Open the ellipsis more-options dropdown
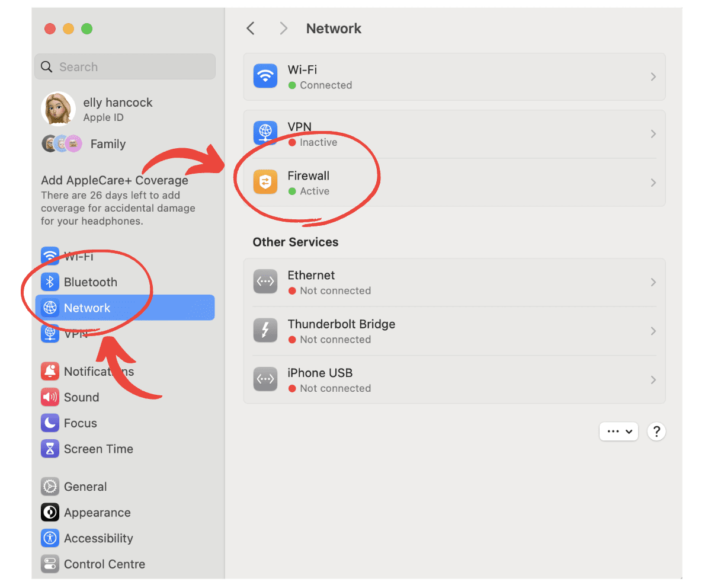Viewport: 705px width, 588px height. [x=619, y=432]
